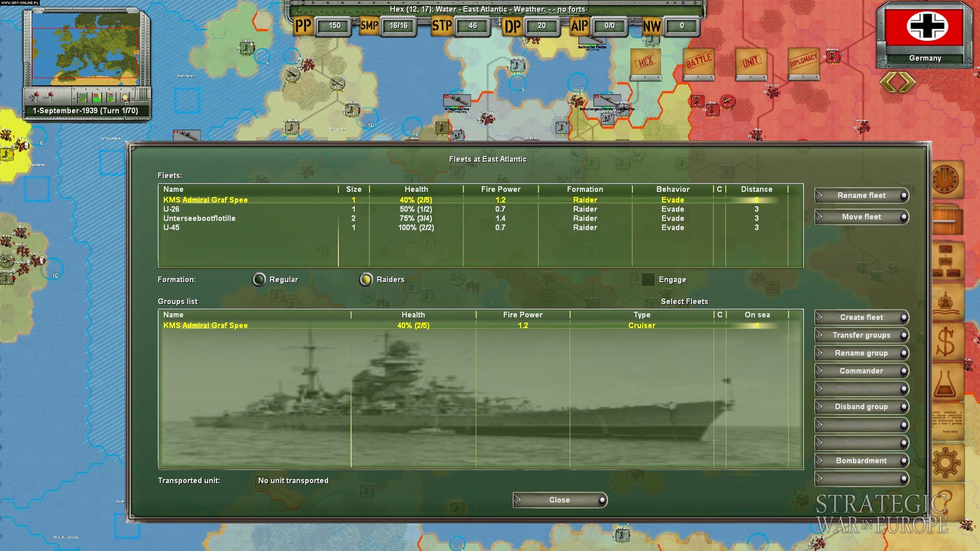980x551 pixels.
Task: Click the Rename fleet button
Action: click(861, 195)
